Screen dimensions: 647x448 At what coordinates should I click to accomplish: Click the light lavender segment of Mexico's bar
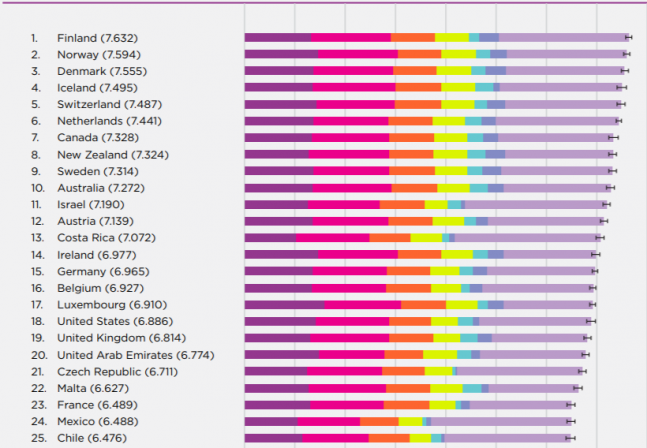501,421
